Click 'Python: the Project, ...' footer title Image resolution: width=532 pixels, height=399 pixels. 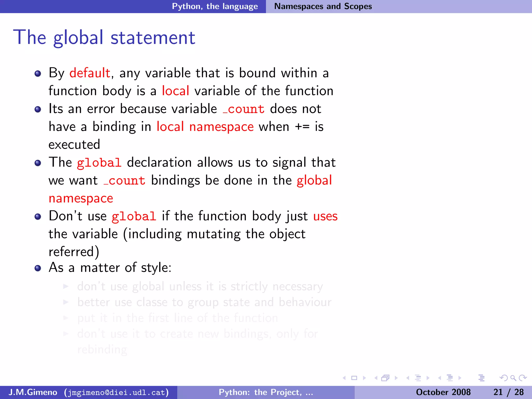click(x=266, y=392)
